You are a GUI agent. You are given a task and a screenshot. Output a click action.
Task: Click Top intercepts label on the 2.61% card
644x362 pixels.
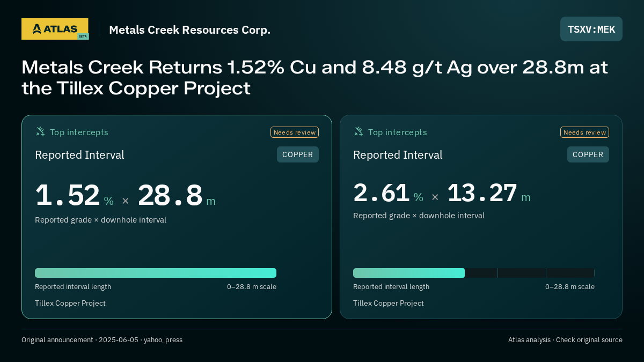tap(398, 132)
